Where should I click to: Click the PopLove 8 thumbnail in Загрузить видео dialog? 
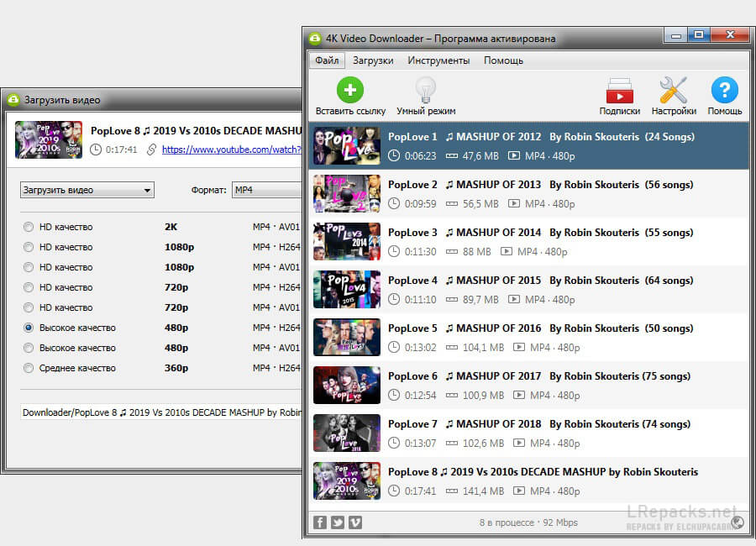(49, 140)
